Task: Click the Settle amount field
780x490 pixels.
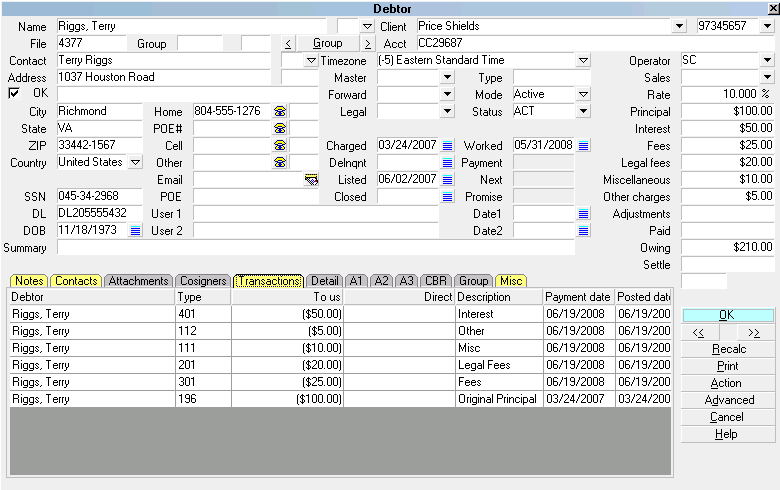Action: point(727,265)
